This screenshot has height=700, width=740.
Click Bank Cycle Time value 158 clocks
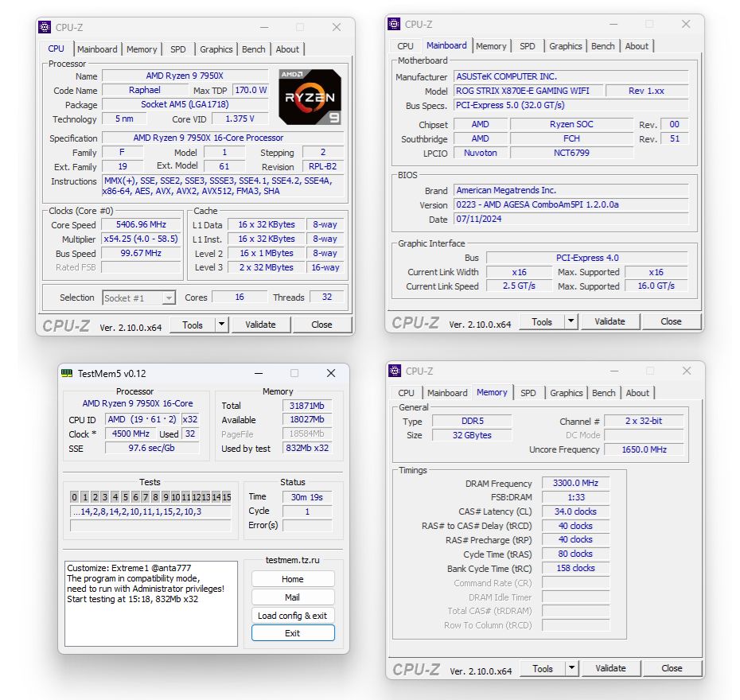[x=576, y=568]
